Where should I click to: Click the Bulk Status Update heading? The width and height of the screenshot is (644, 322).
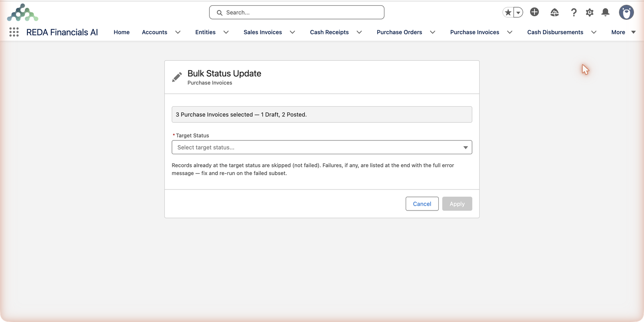224,73
